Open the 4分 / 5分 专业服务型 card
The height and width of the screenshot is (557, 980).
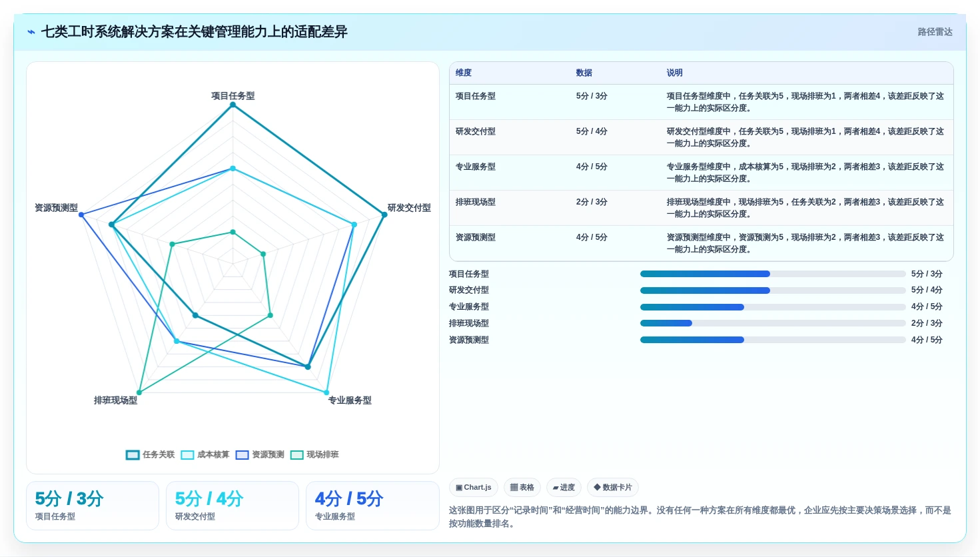pos(372,506)
